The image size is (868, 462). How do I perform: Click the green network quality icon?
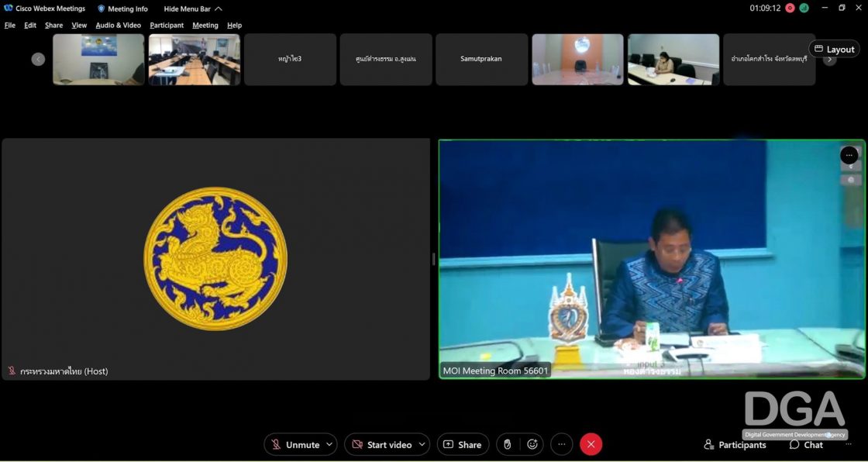(x=803, y=9)
